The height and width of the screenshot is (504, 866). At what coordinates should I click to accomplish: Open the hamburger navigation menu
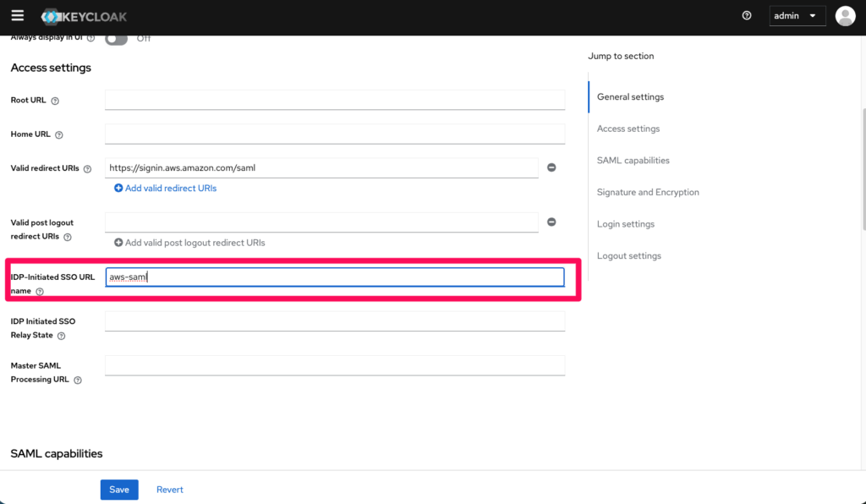click(17, 15)
